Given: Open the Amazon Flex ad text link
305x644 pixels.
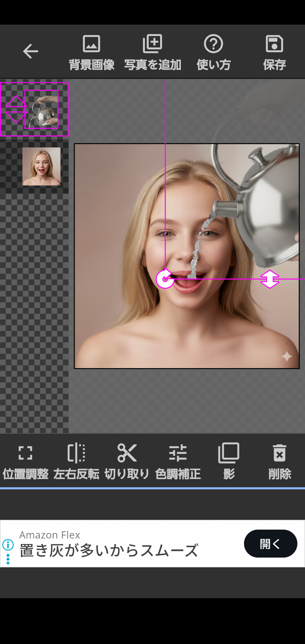Looking at the screenshot, I should [109, 550].
